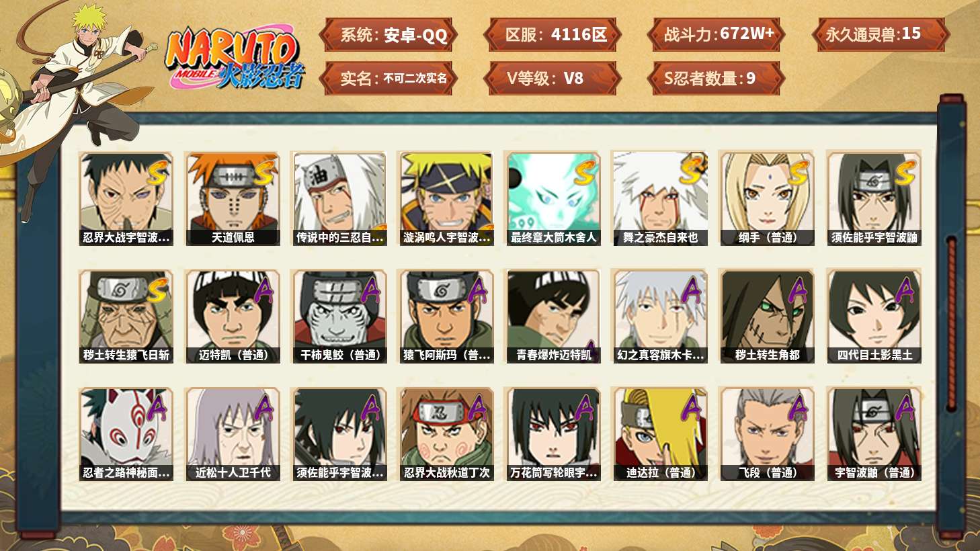980x551 pixels.
Task: Select the 近松十人卫千代 character icon
Action: (233, 434)
